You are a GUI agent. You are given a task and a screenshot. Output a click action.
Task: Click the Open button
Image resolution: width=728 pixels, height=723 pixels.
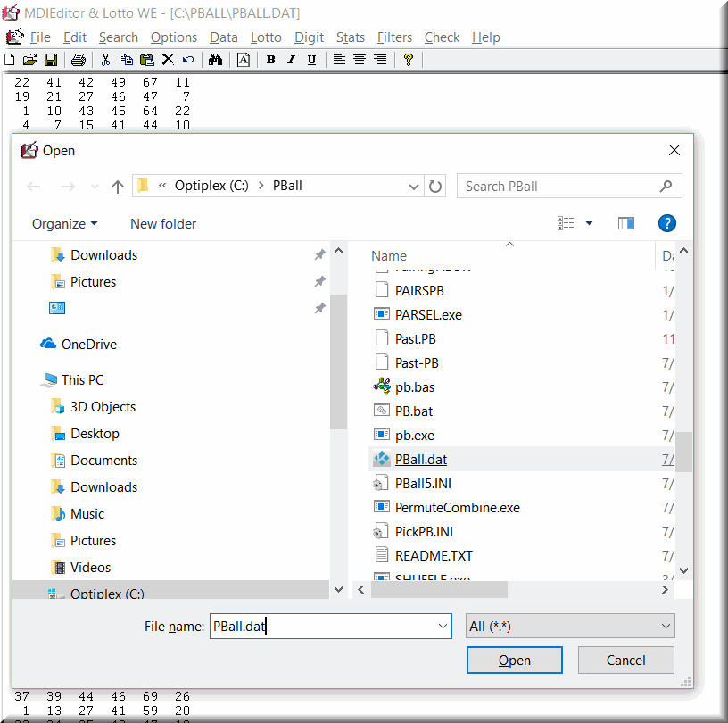pos(515,661)
